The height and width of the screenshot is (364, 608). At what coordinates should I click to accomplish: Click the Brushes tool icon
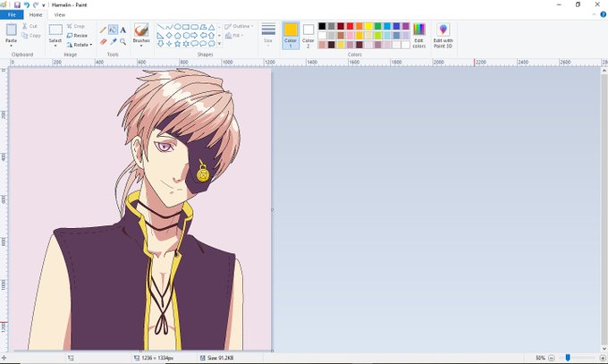(x=141, y=30)
